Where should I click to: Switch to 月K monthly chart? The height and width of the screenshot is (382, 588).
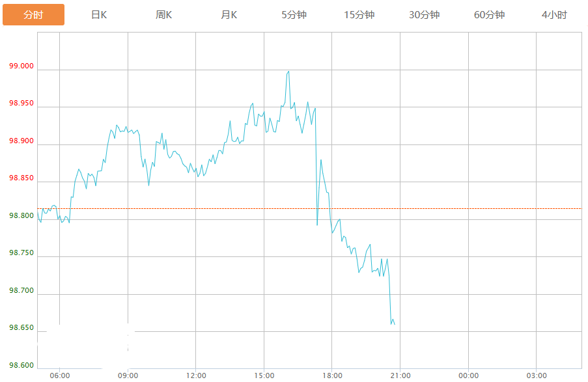pos(229,14)
